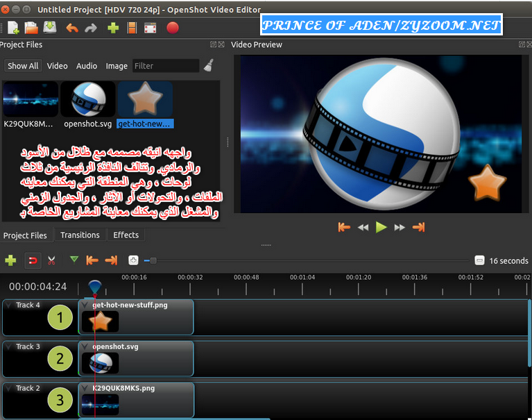Float the Video Preview panel
Viewport: 532px width, 420px height.
[x=522, y=44]
